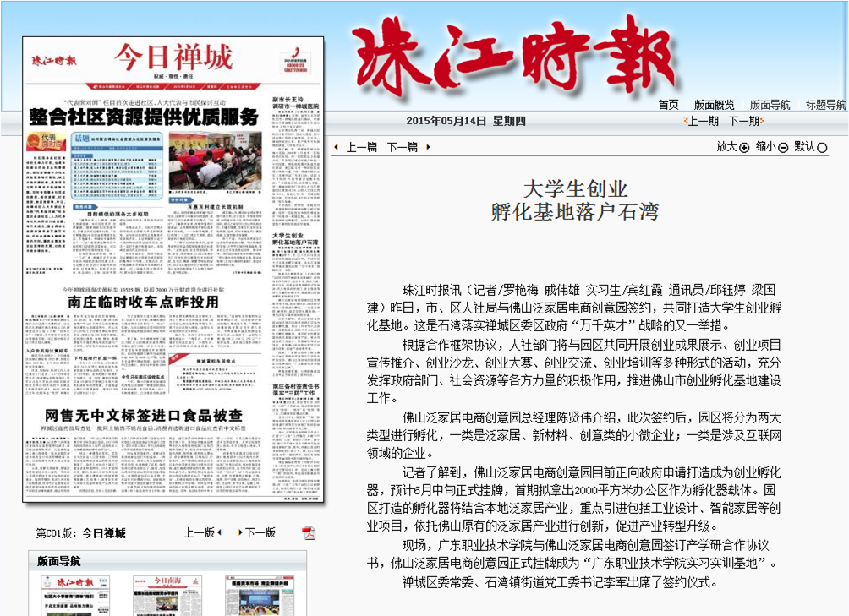Click the 珠江时报 red logo banner
Screen dimensions: 849x616
513,55
